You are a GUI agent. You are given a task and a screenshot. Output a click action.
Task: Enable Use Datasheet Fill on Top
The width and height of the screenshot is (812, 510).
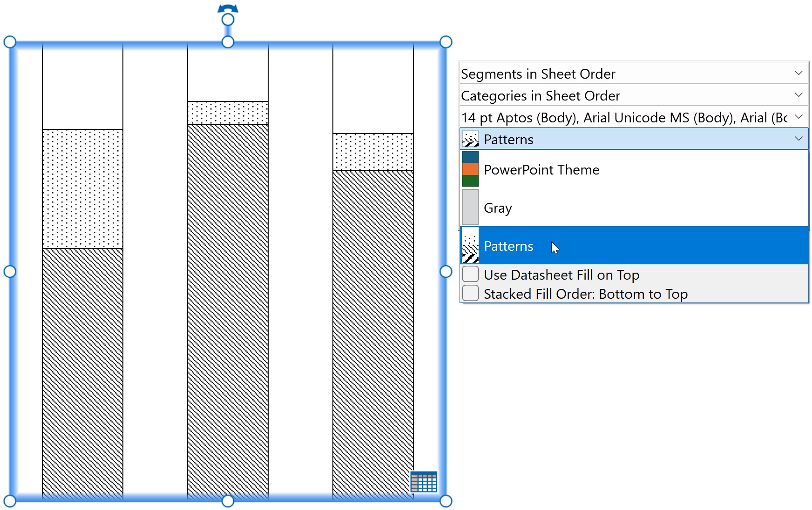(x=471, y=274)
